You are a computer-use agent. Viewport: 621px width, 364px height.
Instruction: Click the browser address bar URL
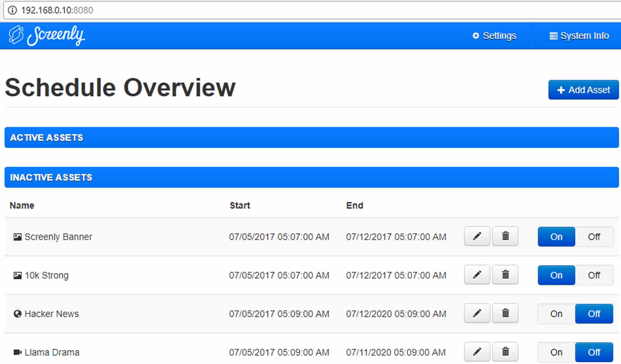tap(57, 10)
